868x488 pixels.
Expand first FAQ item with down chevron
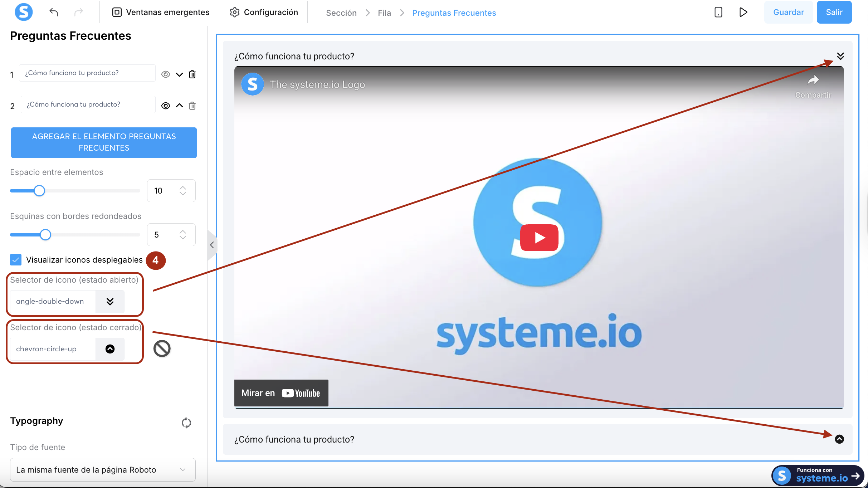click(x=179, y=74)
